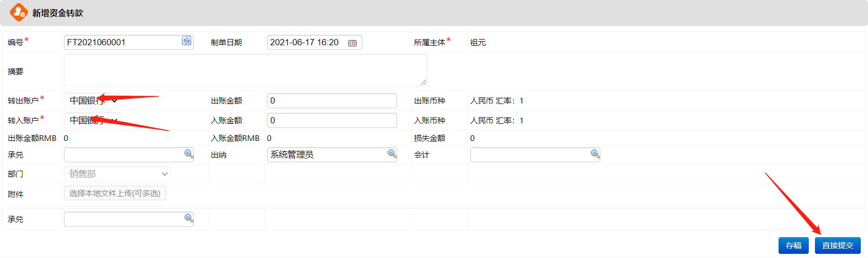The image size is (868, 258).
Task: Click the 损失金额 label
Action: coord(429,138)
